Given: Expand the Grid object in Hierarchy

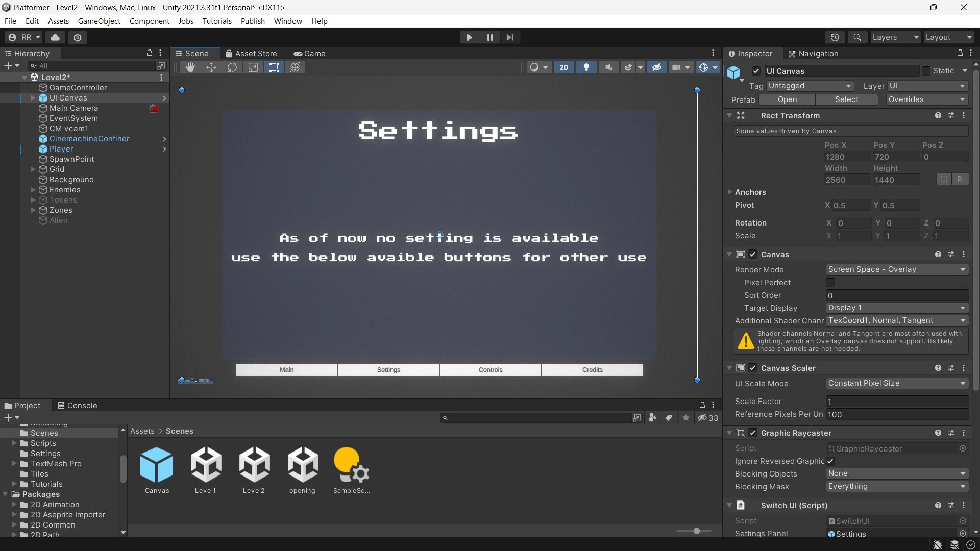Looking at the screenshot, I should point(33,169).
